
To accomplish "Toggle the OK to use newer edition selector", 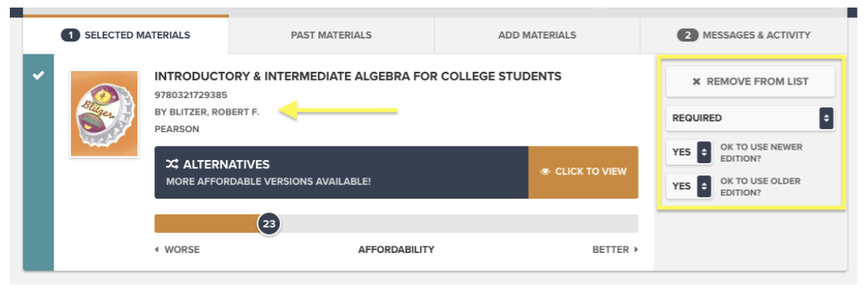I will 688,153.
